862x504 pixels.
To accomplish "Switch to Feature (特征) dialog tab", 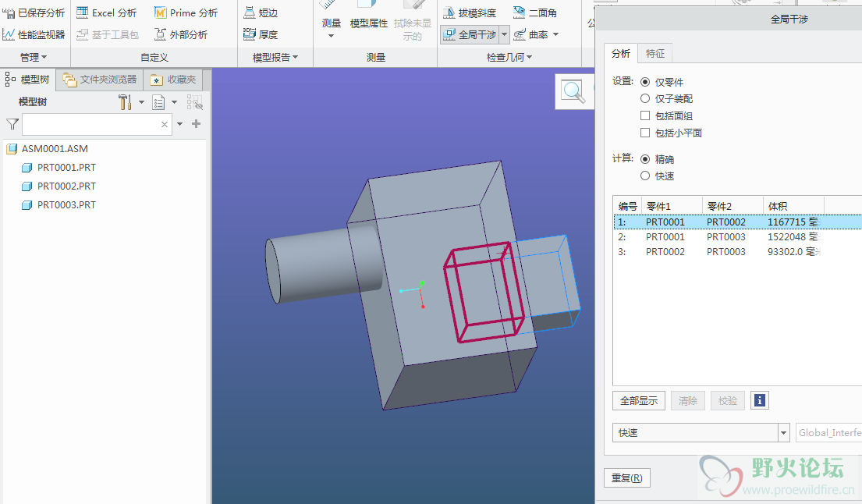I will [654, 53].
